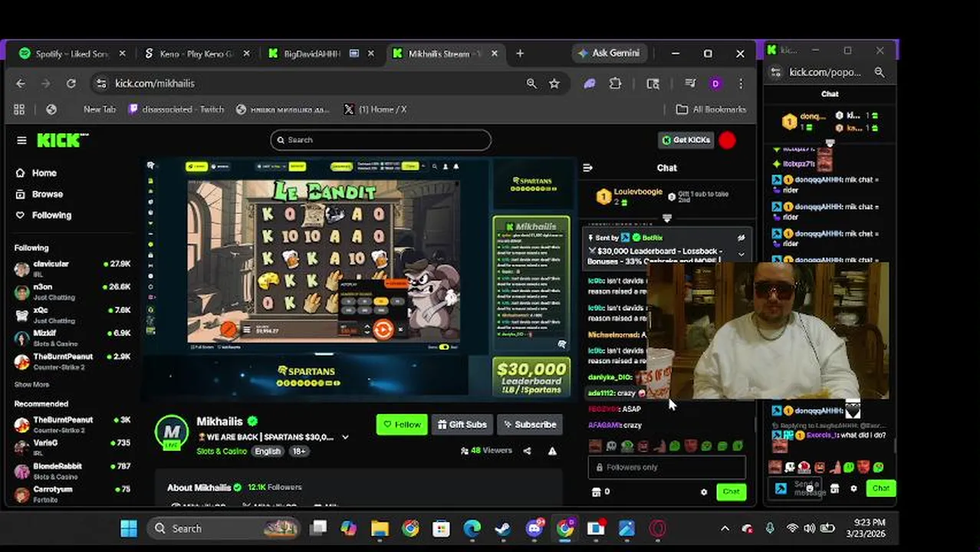Click the green Chat send button in main window
This screenshot has width=980, height=552.
click(731, 491)
